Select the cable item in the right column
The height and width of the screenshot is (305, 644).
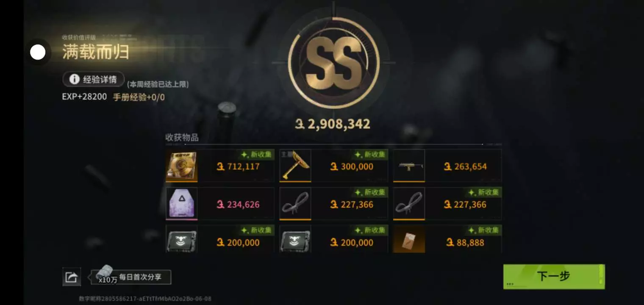[x=409, y=204]
